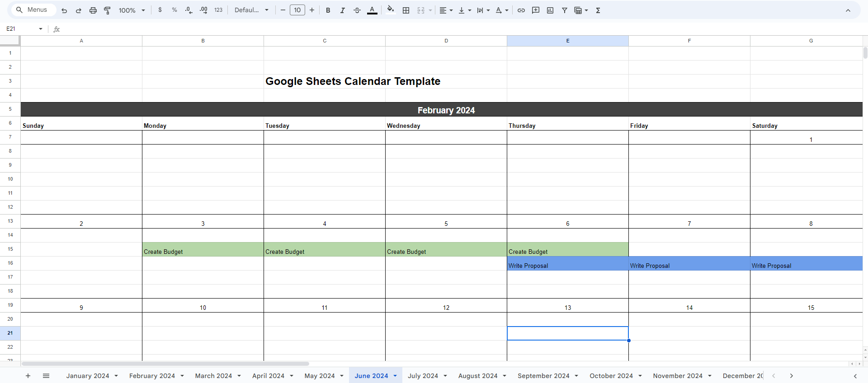The height and width of the screenshot is (383, 868).
Task: Increase decimal places
Action: click(x=203, y=10)
